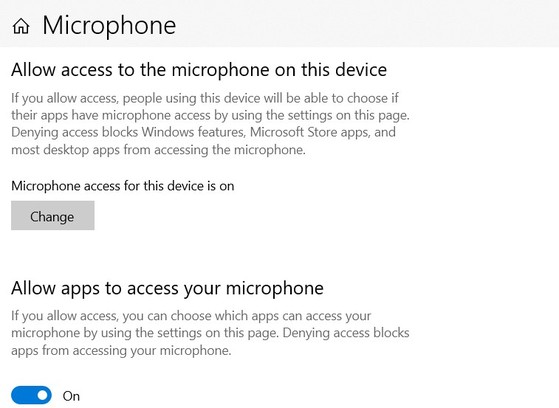
Task: Click the 'their apps have microphone access' line
Action: point(210,115)
